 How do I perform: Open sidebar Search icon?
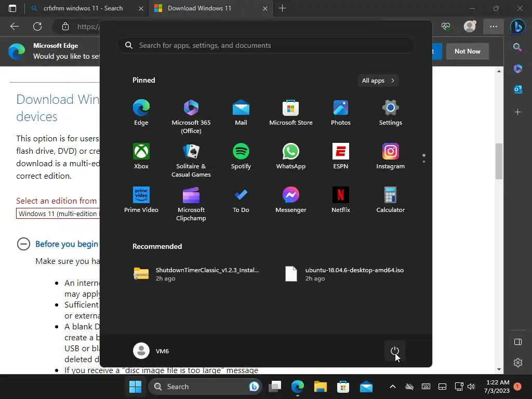point(518,47)
